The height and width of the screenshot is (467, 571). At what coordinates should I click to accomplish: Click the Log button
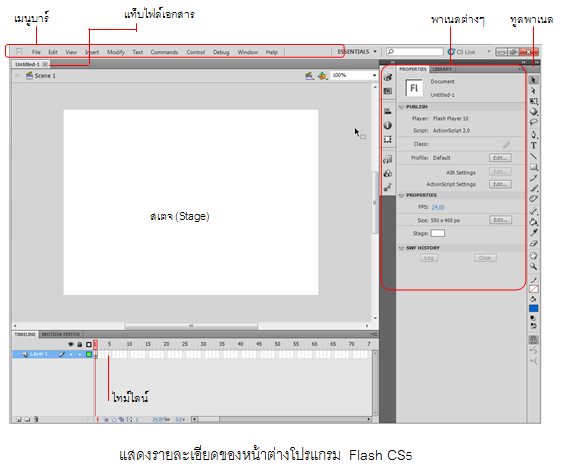pos(429,258)
